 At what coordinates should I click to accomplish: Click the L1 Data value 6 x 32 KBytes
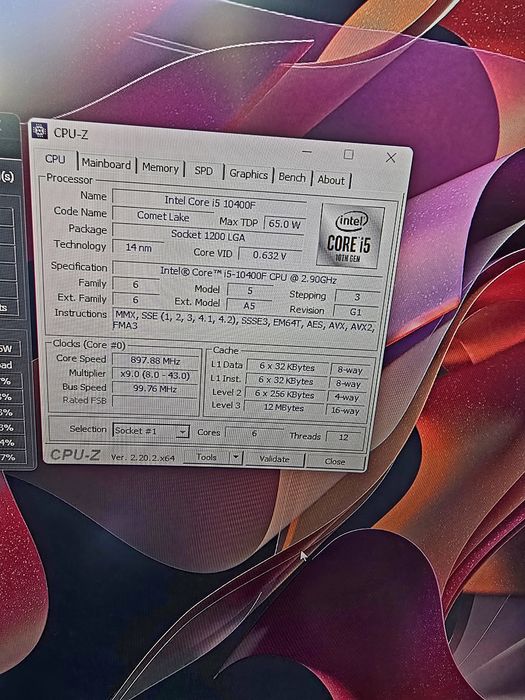coord(287,367)
